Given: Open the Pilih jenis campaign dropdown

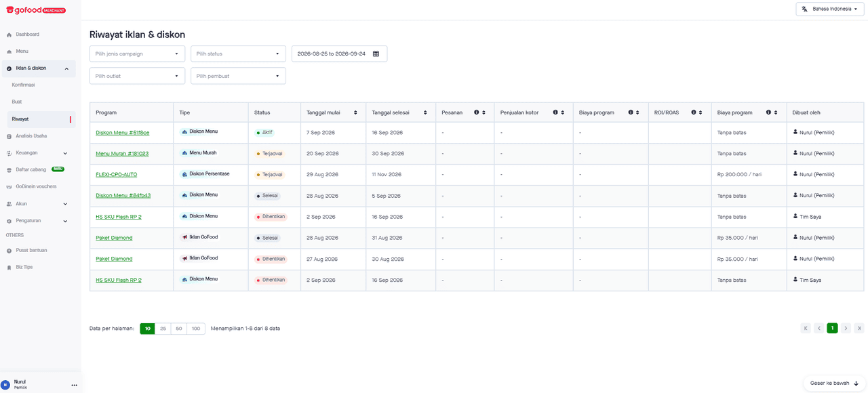Looking at the screenshot, I should click(137, 54).
